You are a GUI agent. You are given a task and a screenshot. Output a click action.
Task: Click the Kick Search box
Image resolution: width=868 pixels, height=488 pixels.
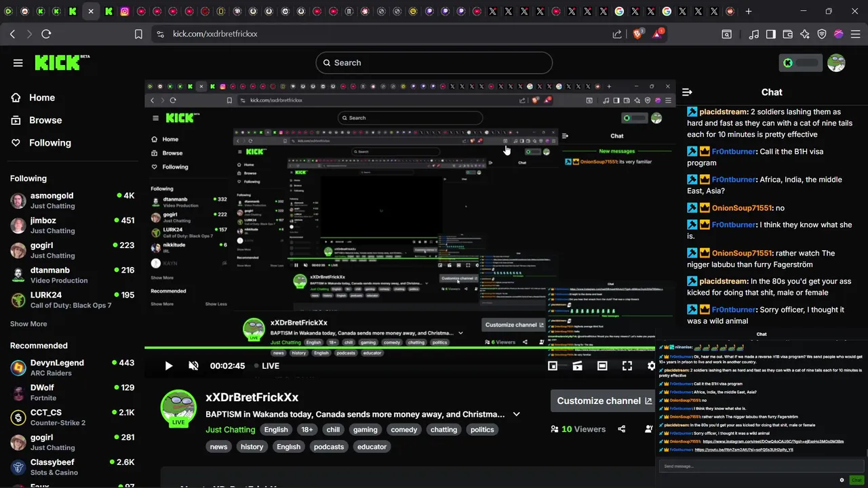(434, 63)
